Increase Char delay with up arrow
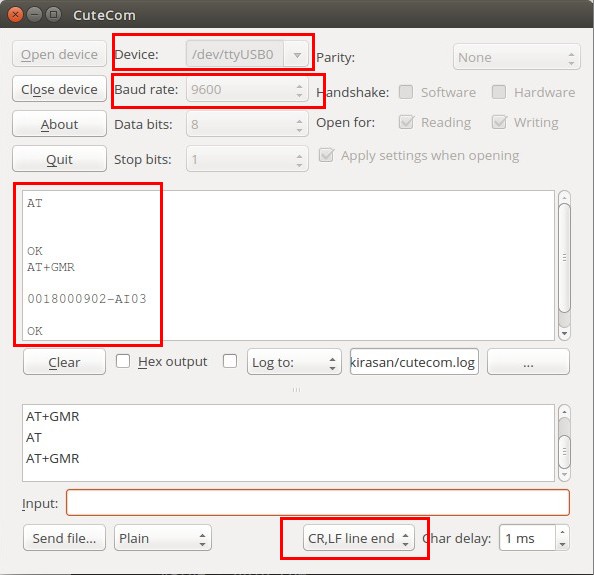The width and height of the screenshot is (594, 575). [562, 532]
